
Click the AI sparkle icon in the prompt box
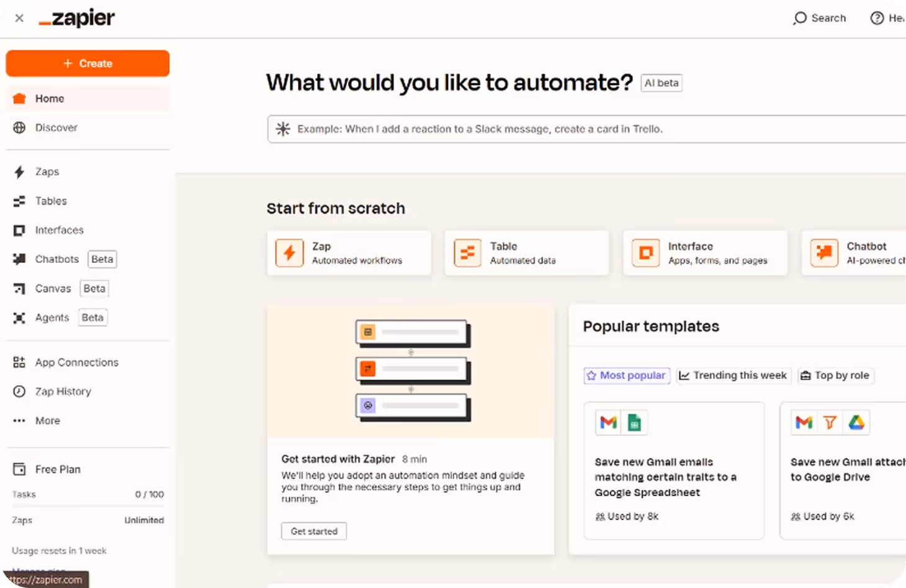pyautogui.click(x=283, y=129)
